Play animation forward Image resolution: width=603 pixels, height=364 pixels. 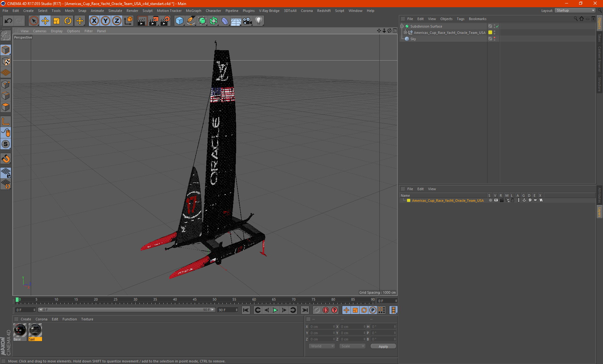(275, 310)
